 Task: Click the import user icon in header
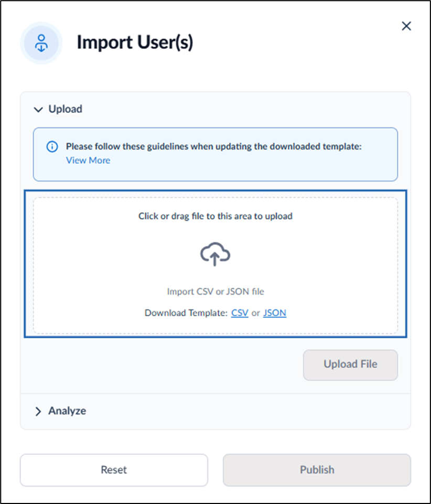point(41,43)
